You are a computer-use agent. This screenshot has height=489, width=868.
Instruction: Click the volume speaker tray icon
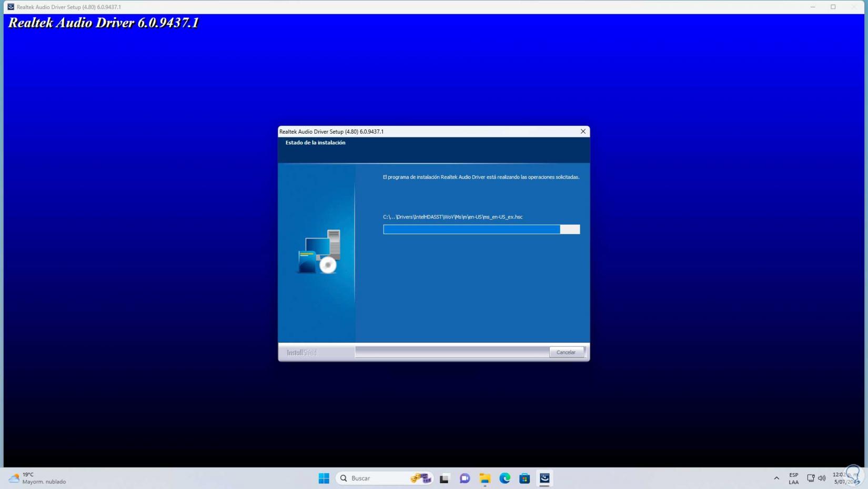822,478
